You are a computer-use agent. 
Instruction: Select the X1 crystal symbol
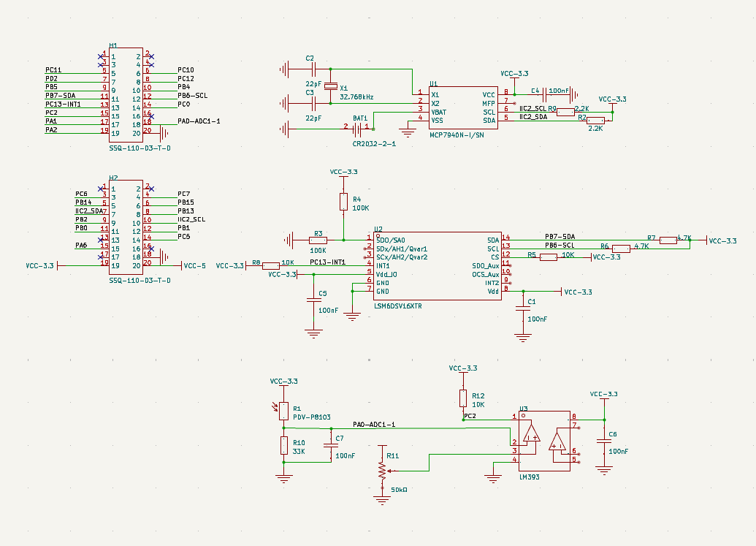(331, 87)
